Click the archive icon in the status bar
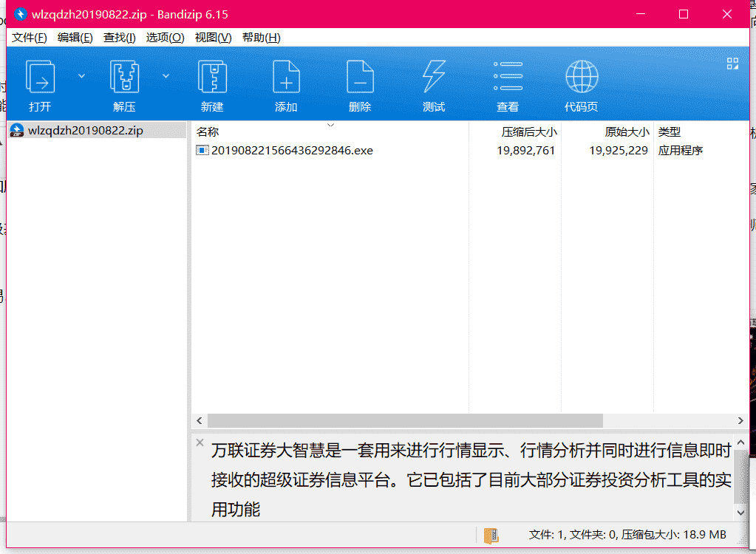Image resolution: width=756 pixels, height=554 pixels. click(491, 536)
